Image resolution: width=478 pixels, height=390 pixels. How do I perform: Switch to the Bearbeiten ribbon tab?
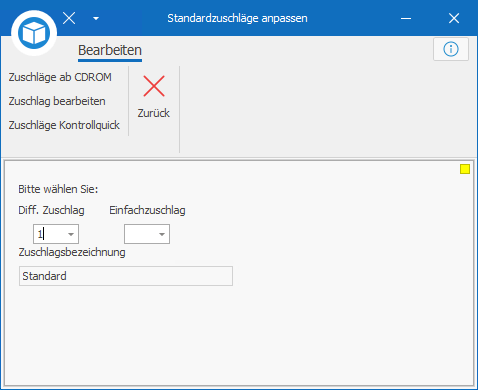pos(110,50)
